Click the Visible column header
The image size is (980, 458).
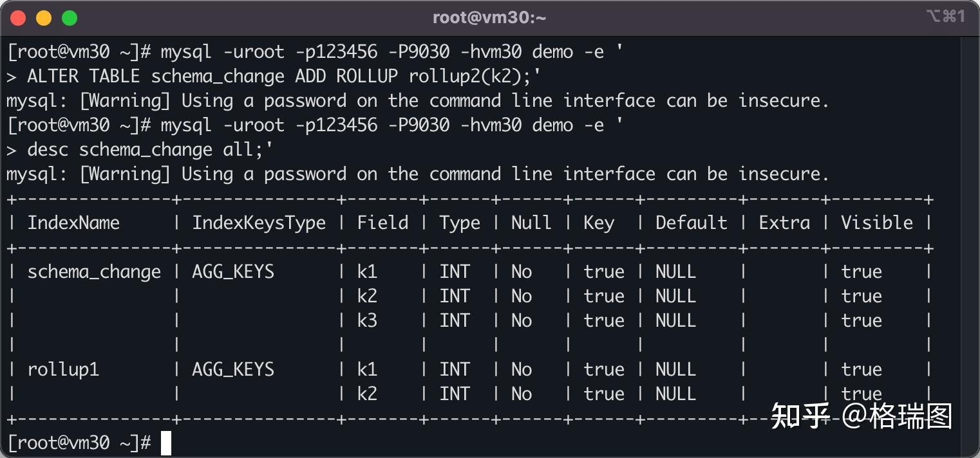[x=877, y=223]
